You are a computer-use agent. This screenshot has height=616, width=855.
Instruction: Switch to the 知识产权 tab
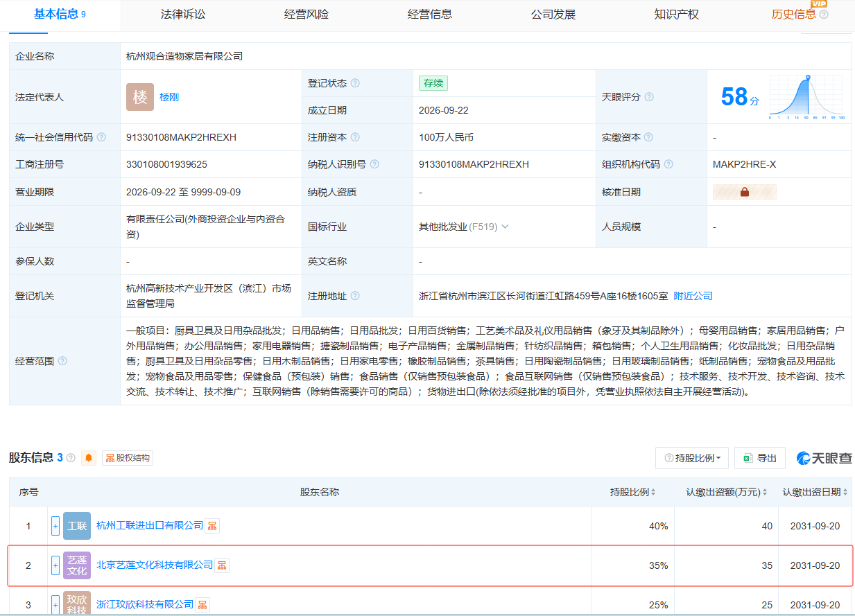tap(677, 15)
